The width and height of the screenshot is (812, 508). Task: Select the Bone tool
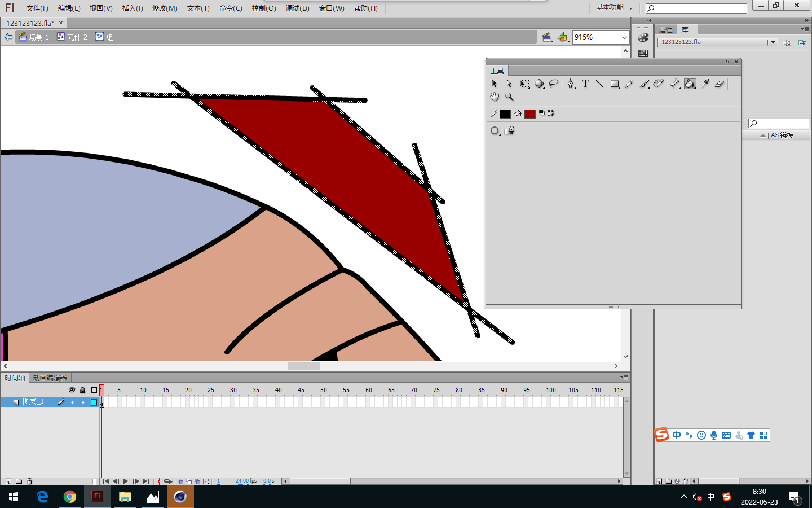(x=675, y=84)
